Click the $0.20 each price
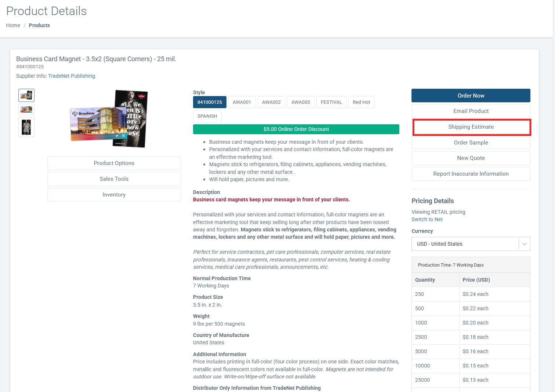The height and width of the screenshot is (392, 555). tap(476, 323)
